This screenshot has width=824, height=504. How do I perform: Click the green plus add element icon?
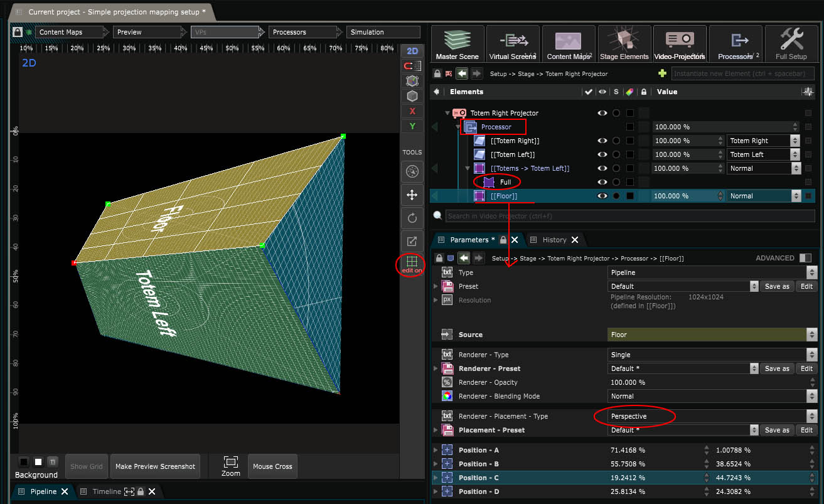pos(662,73)
